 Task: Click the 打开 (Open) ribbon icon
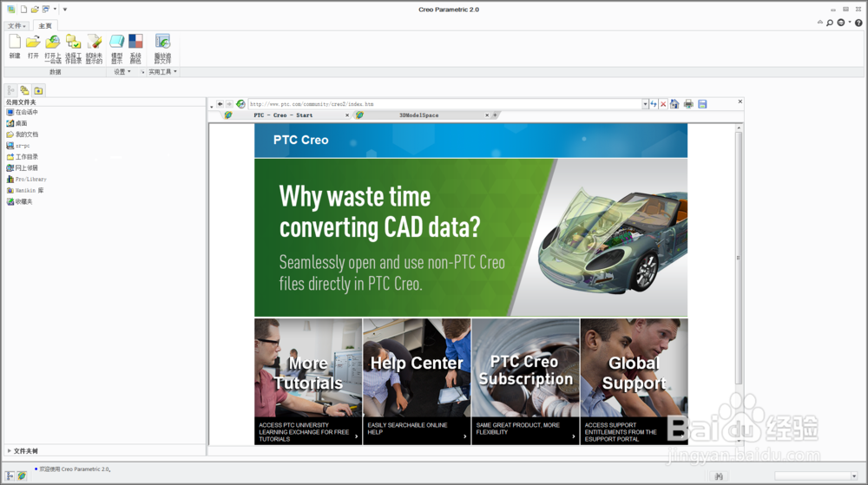pyautogui.click(x=33, y=48)
